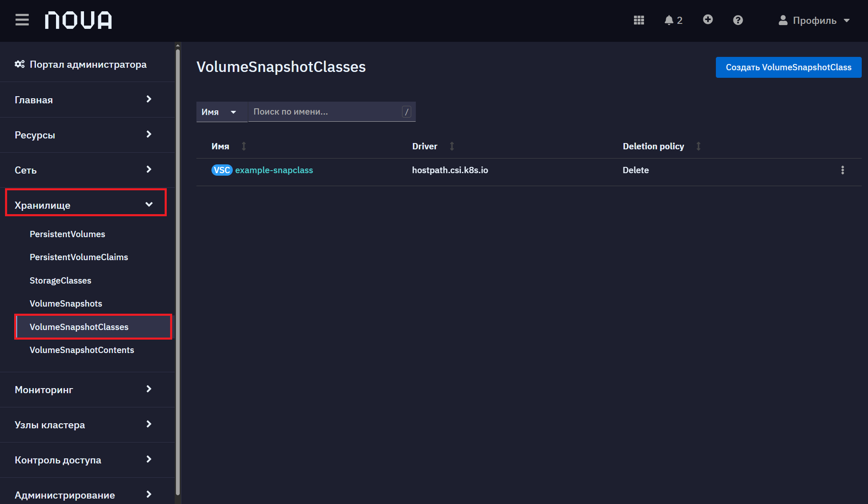The width and height of the screenshot is (868, 504).
Task: Click the VolumeSnapshotClasses page heading
Action: (x=281, y=67)
